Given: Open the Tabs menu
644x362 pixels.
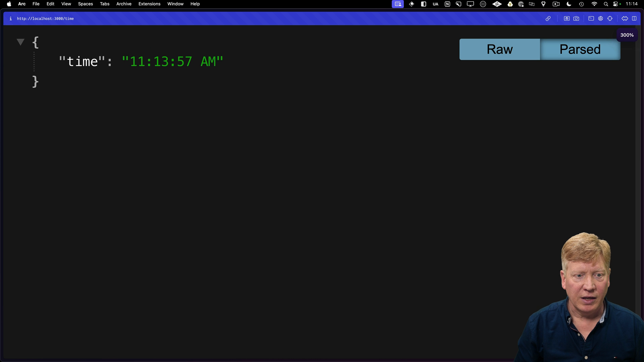Looking at the screenshot, I should pos(105,4).
